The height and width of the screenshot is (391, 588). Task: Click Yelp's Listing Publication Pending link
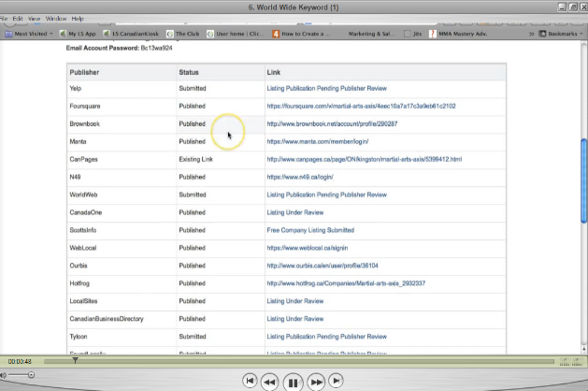click(326, 88)
